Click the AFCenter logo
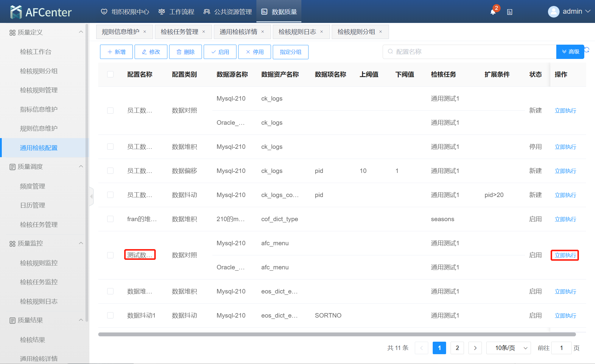This screenshot has height=364, width=595. pos(41,12)
